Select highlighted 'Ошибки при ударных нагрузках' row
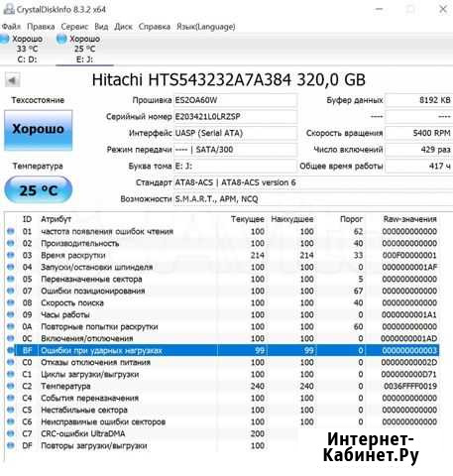The width and height of the screenshot is (453, 476). pos(222,350)
